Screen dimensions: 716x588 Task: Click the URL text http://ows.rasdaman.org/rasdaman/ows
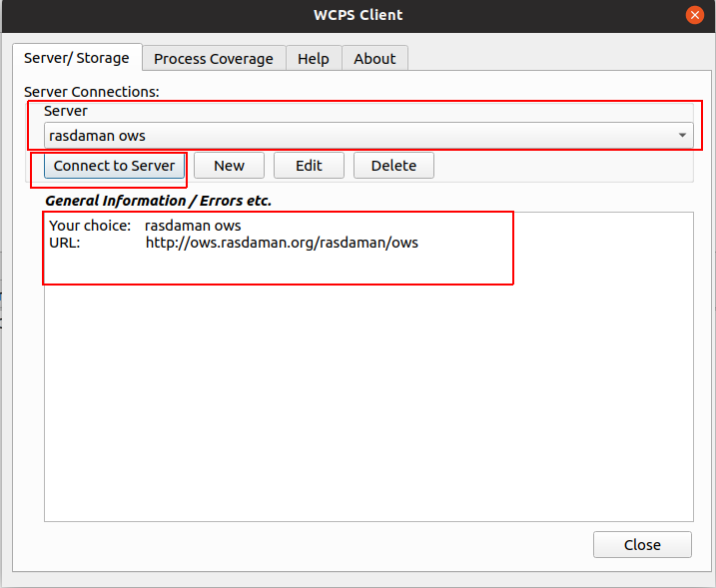click(282, 243)
